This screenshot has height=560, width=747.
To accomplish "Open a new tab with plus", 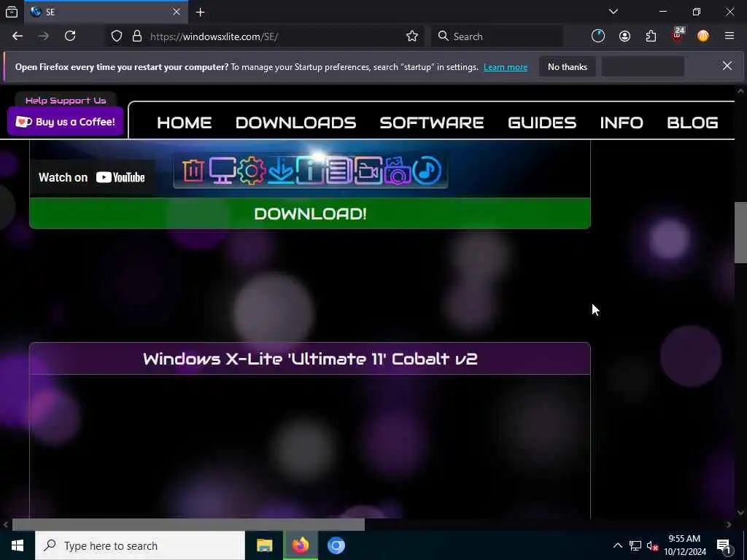I will [200, 12].
